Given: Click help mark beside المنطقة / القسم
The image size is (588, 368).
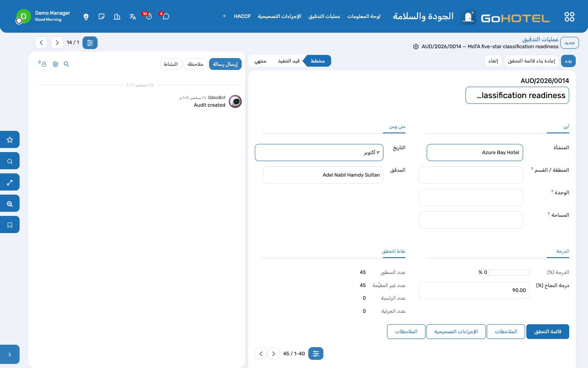Looking at the screenshot, I should click(532, 168).
